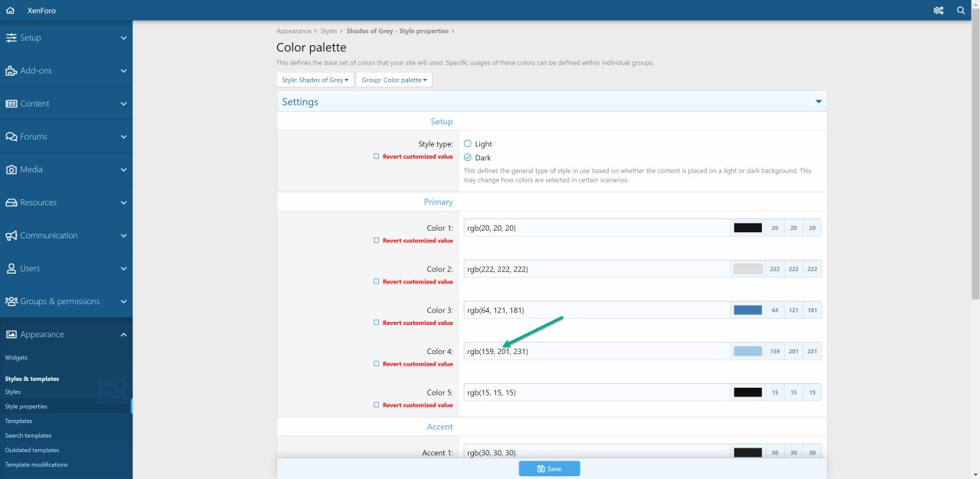Viewport: 980px width, 479px height.
Task: Open the Style: Shades of Grey dropdown
Action: [315, 80]
